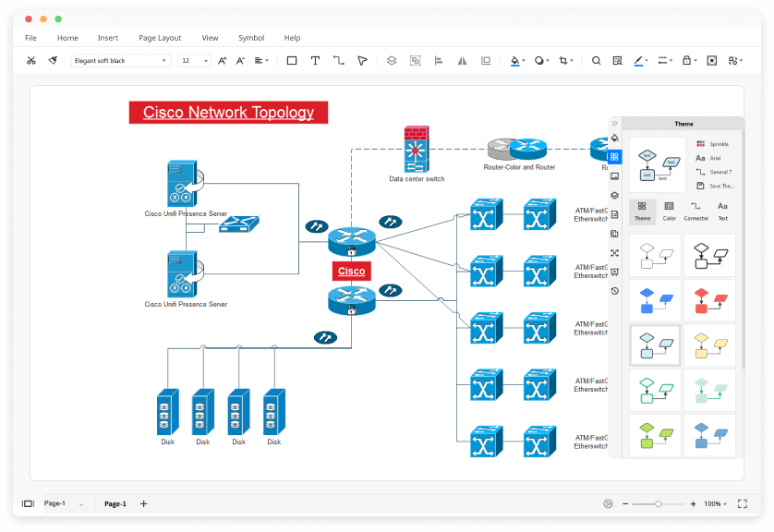Select the rectangle shape tool
This screenshot has height=532, width=774.
[292, 61]
